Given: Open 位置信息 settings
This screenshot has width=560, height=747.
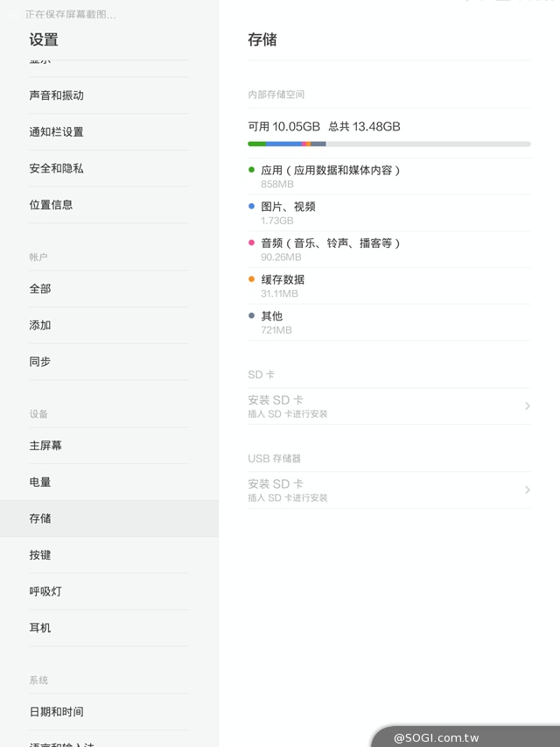Looking at the screenshot, I should click(51, 205).
